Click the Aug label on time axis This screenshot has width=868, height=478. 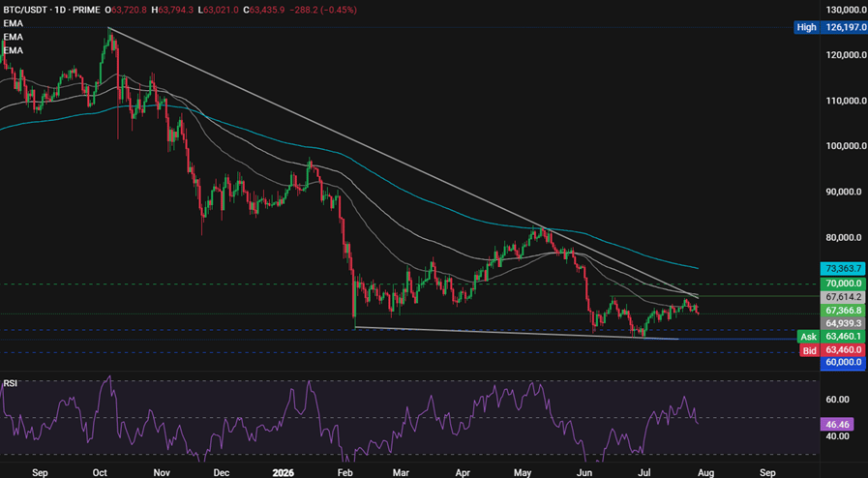pos(707,473)
